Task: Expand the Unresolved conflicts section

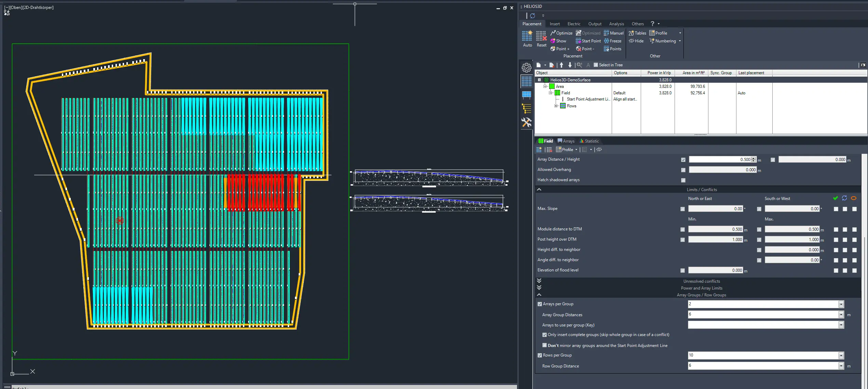Action: pos(539,281)
